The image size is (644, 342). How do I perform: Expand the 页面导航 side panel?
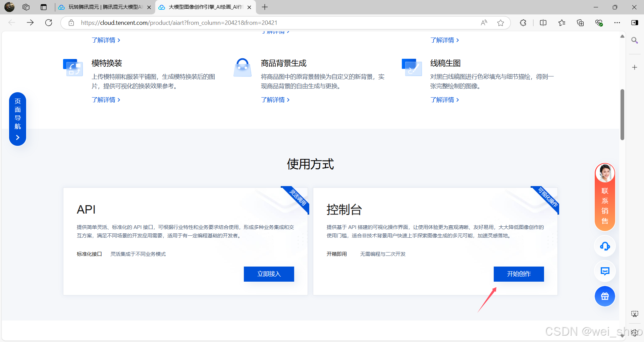pos(18,119)
